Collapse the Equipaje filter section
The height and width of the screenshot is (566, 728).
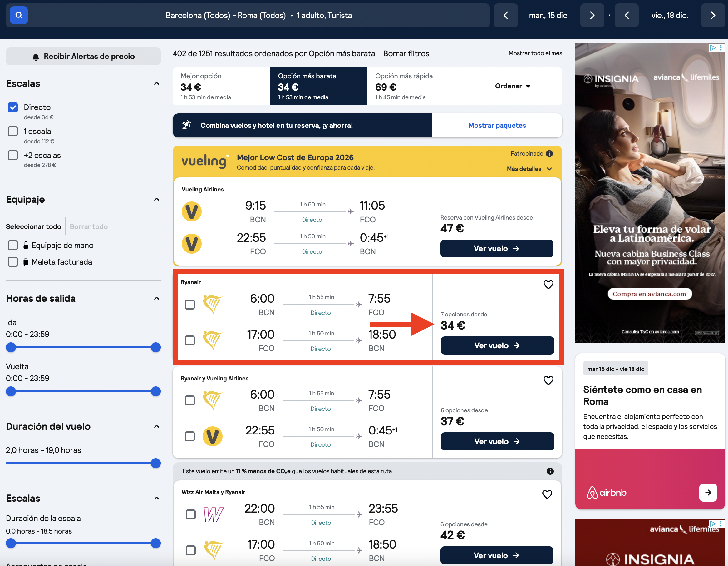pos(156,200)
